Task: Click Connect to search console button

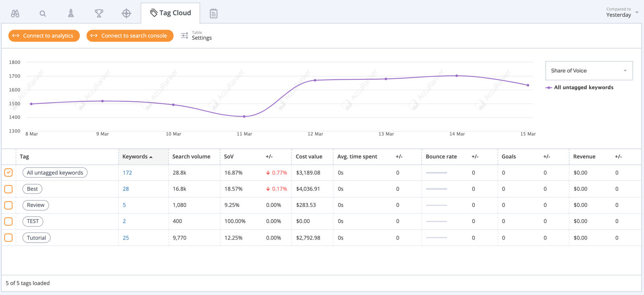Action: pyautogui.click(x=130, y=36)
